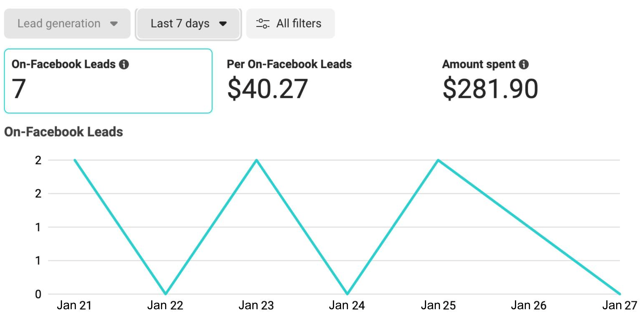Click the Amount spent info icon

click(524, 64)
